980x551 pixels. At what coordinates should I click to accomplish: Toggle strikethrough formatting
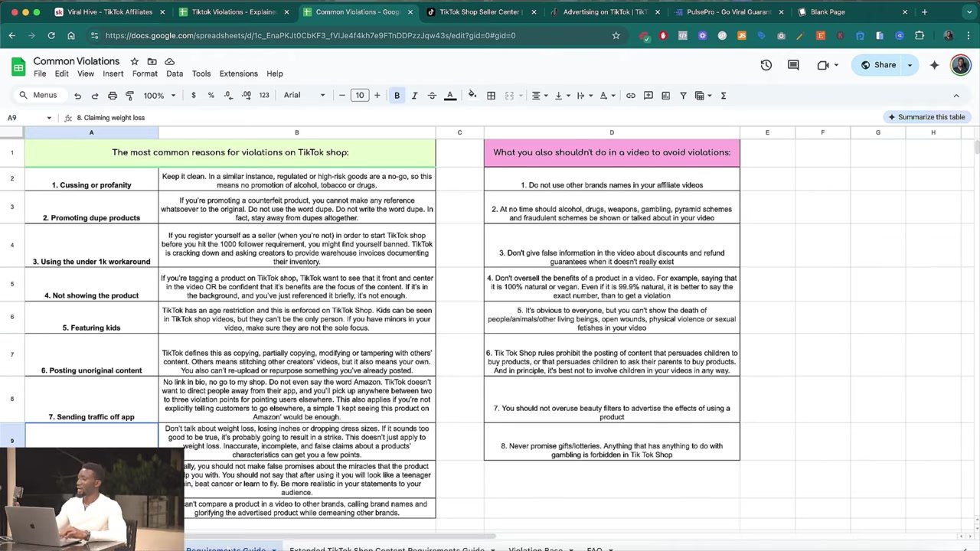(x=432, y=96)
